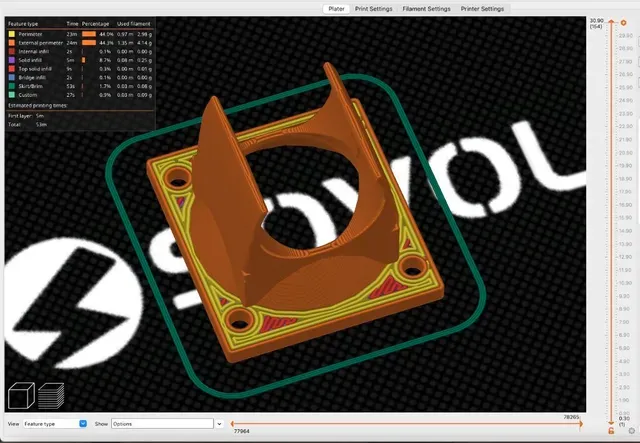Click the Perimeter label in the legend

click(x=30, y=34)
